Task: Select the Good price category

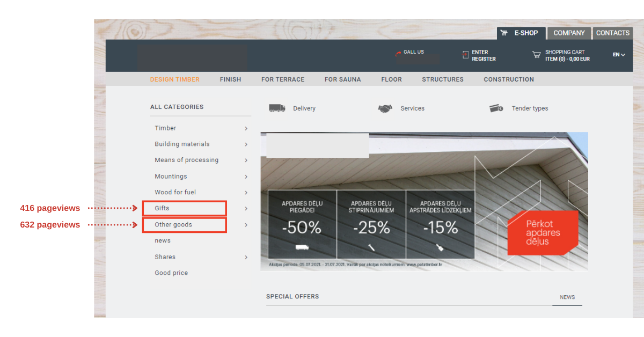Action: pos(171,273)
